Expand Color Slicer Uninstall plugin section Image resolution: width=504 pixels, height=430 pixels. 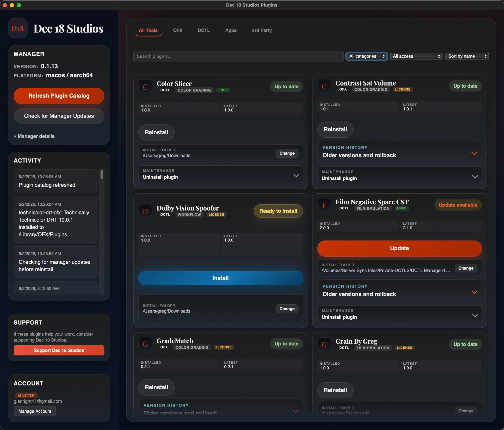pyautogui.click(x=220, y=175)
